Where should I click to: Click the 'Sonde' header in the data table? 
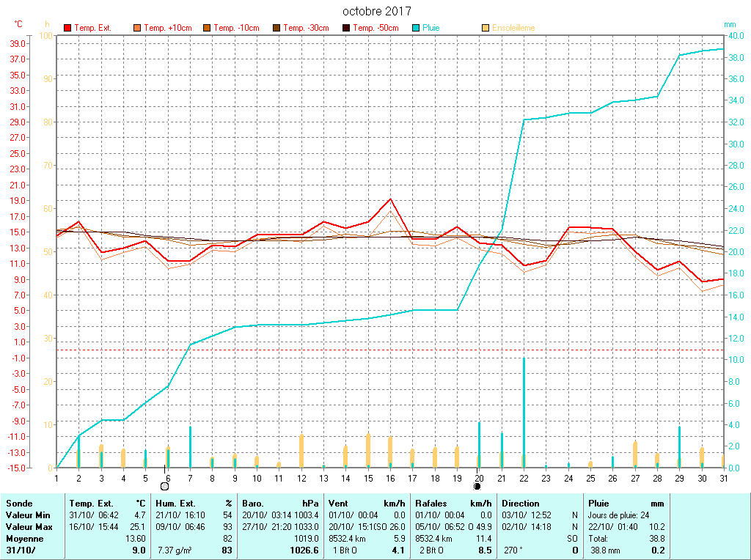(18, 504)
